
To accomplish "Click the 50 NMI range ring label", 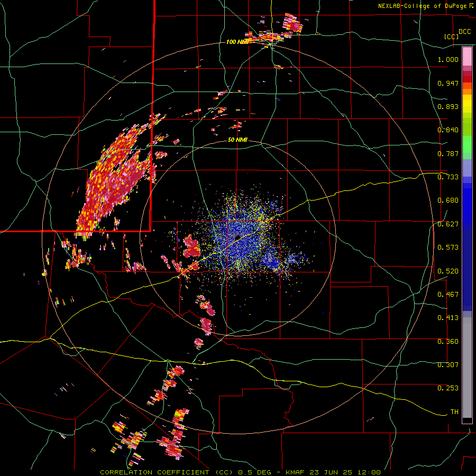I will 237,140.
